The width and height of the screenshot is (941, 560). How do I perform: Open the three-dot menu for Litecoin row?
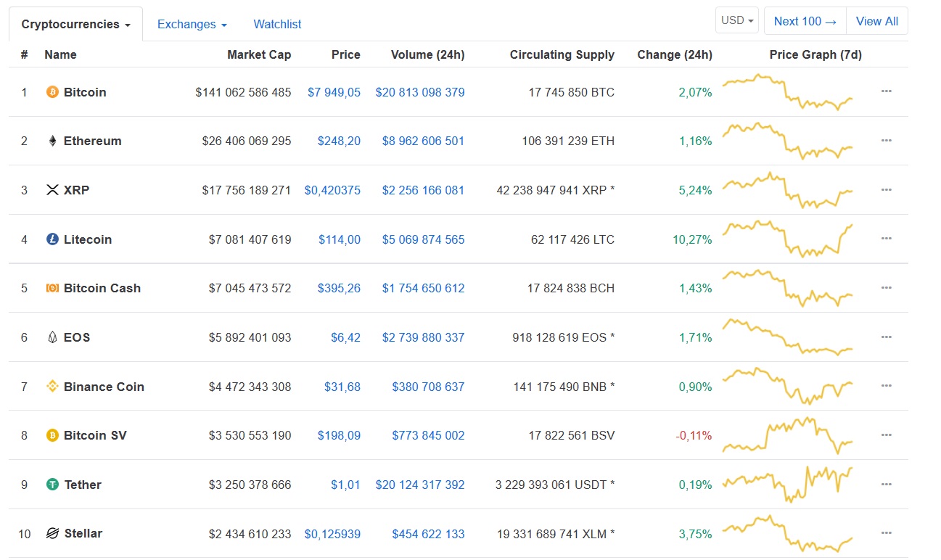[886, 239]
